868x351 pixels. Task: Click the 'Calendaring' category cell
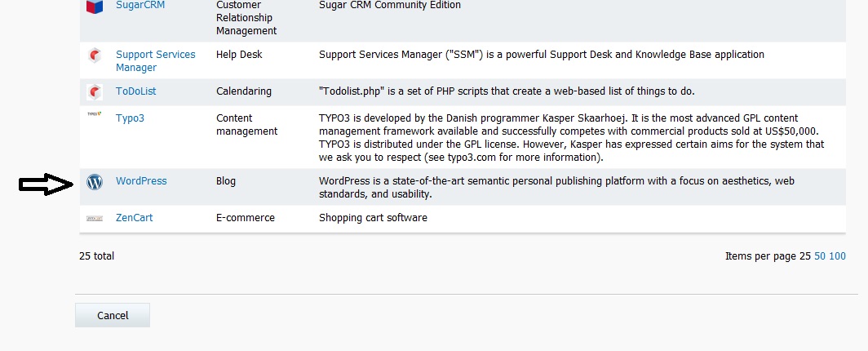[x=244, y=91]
